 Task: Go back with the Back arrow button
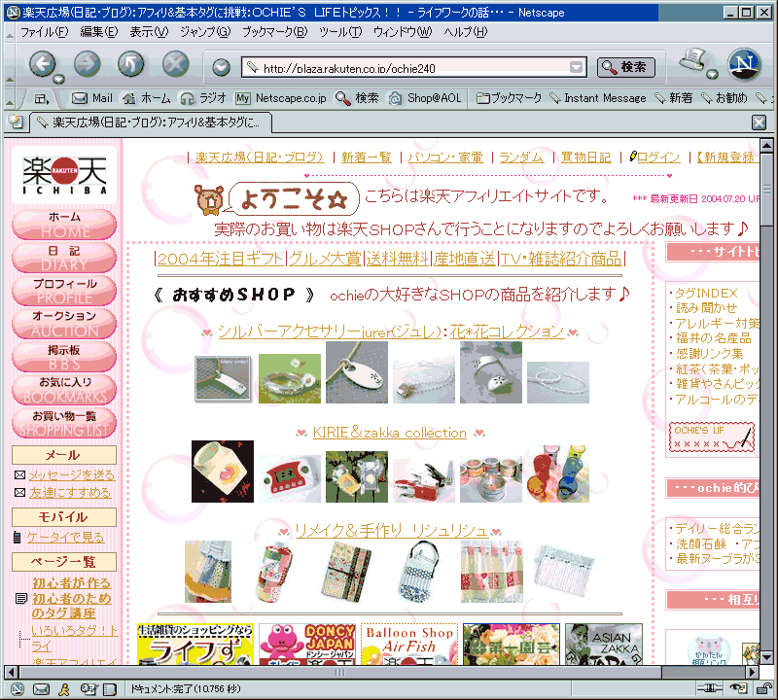pos(42,64)
